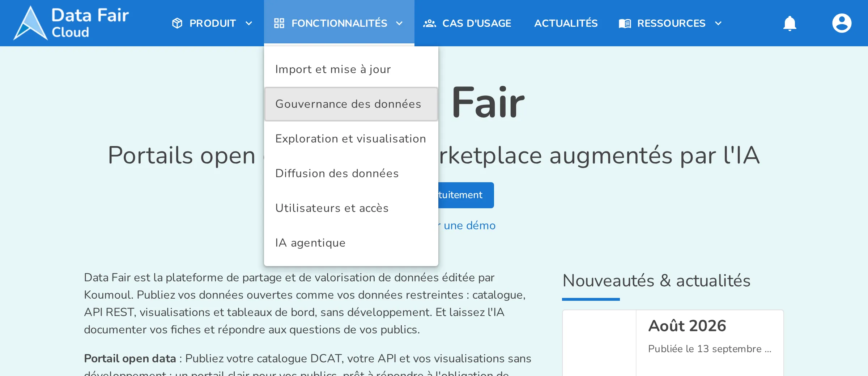Click the Ressources book icon

625,23
